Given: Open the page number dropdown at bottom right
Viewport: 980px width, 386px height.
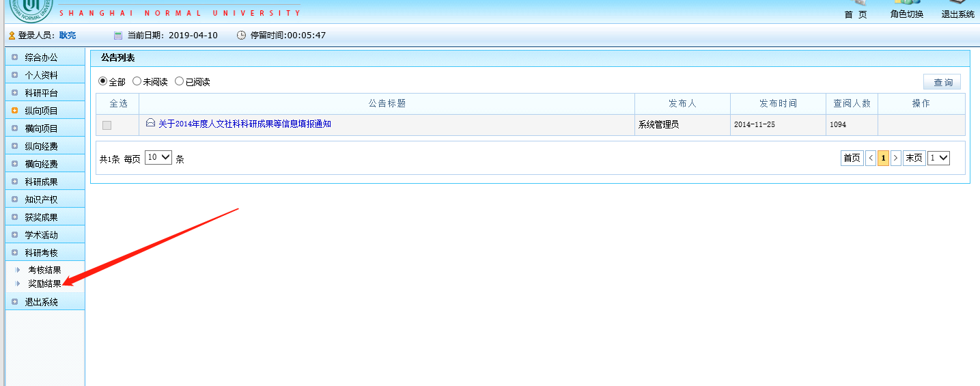Looking at the screenshot, I should coord(938,158).
